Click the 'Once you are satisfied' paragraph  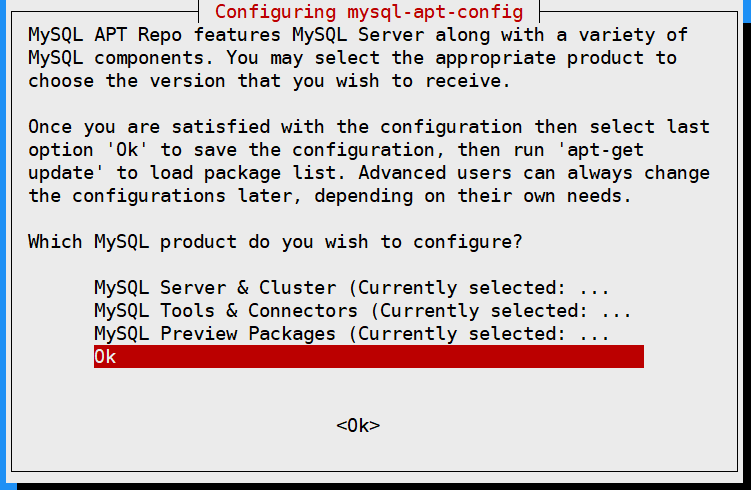pos(369,161)
